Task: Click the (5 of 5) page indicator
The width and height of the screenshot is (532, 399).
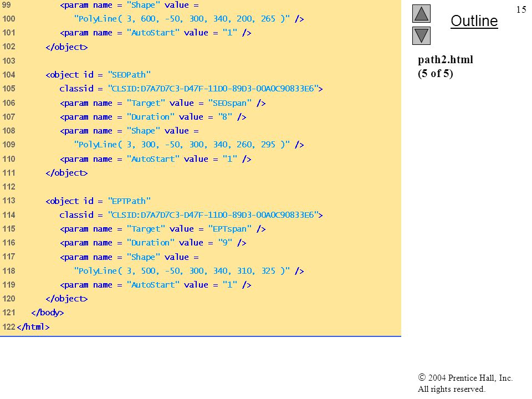Action: pos(436,73)
